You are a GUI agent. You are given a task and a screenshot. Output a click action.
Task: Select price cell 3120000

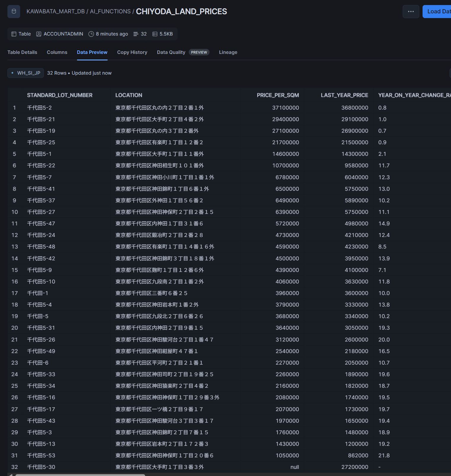[287, 339]
